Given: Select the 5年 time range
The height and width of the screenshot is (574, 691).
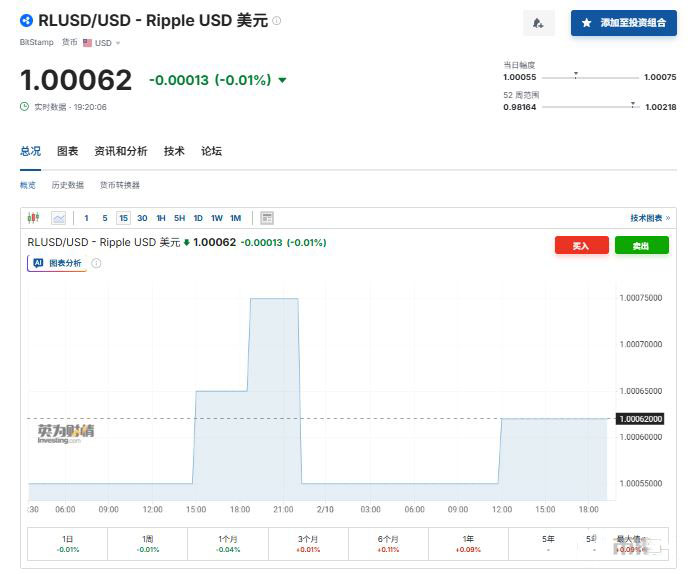Looking at the screenshot, I should 548,544.
